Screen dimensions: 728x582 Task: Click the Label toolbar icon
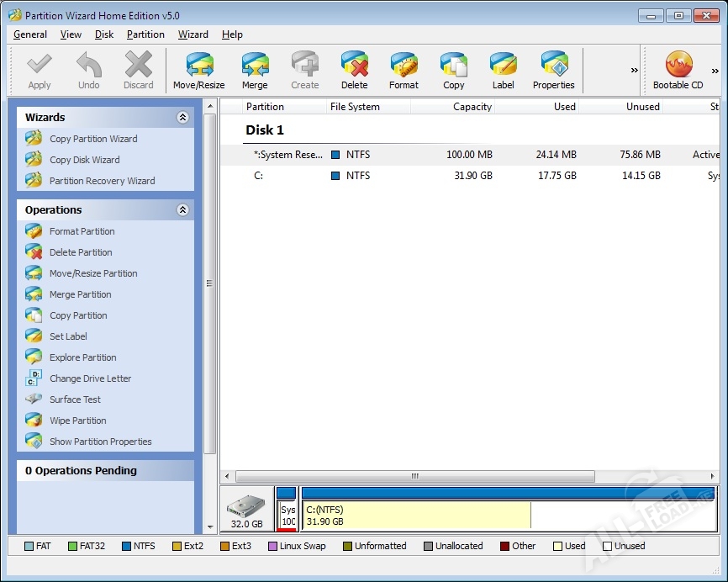point(503,66)
